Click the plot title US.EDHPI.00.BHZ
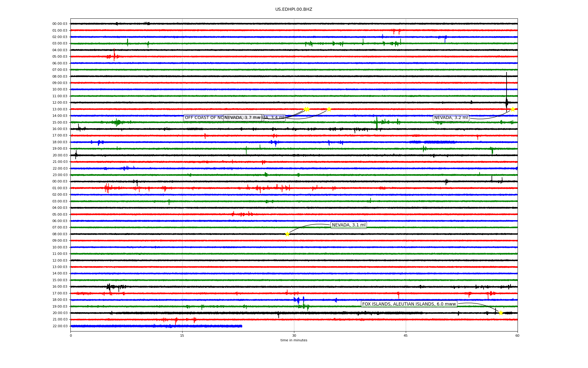Screen dimensions: 588x368 click(294, 10)
